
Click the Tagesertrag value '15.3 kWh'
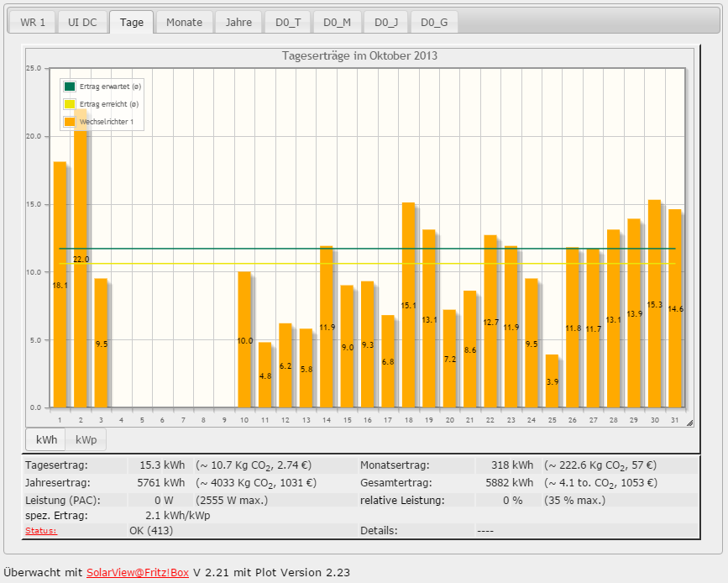click(x=162, y=465)
